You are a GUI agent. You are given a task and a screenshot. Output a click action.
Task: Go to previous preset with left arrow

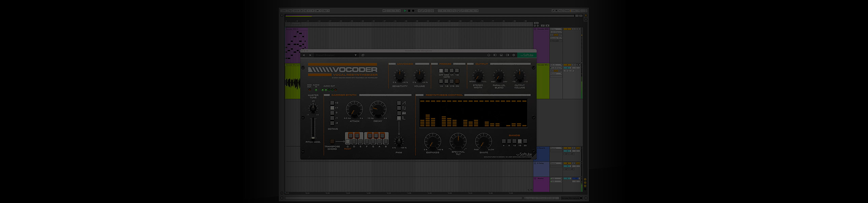[x=304, y=55]
